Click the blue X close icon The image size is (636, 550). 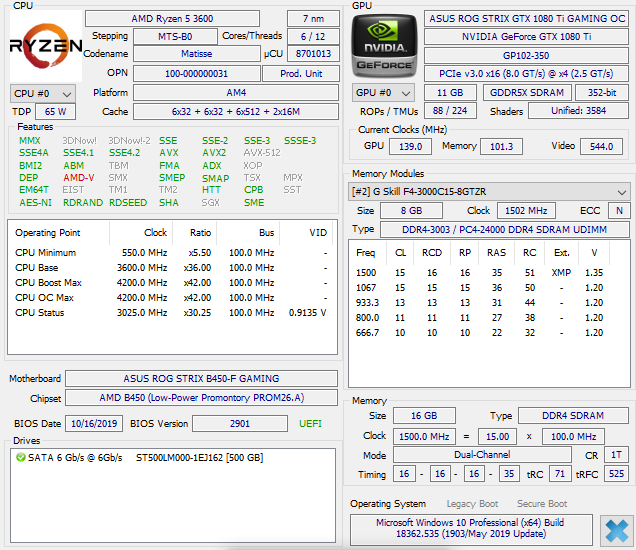pyautogui.click(x=616, y=530)
